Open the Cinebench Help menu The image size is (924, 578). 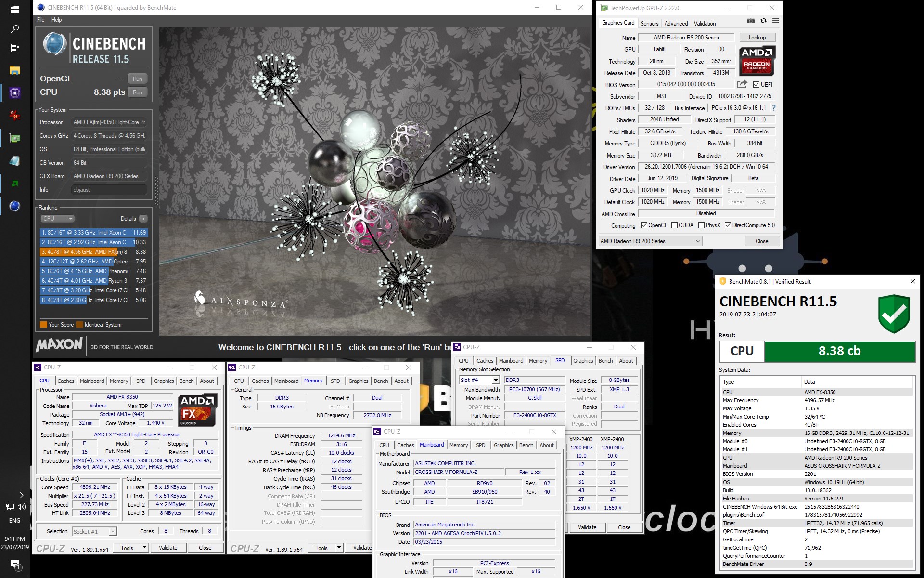pos(56,20)
